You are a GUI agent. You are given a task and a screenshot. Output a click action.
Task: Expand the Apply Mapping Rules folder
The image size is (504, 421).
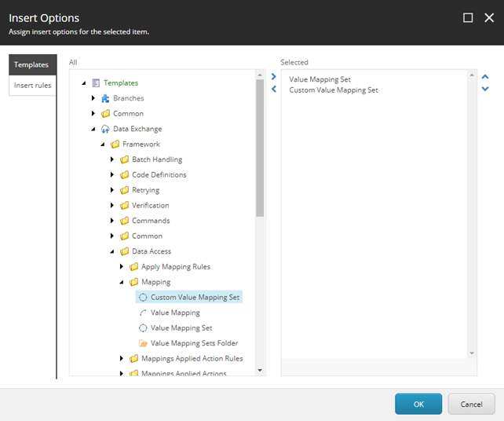(x=122, y=266)
